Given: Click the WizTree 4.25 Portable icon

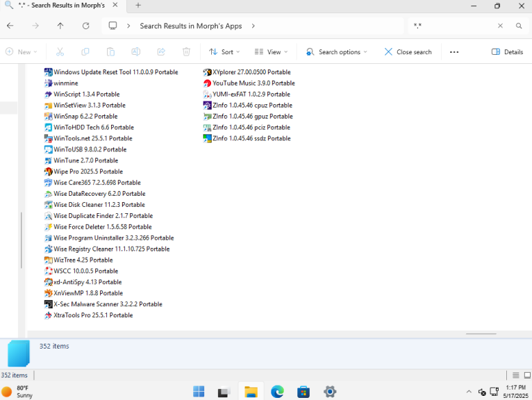Looking at the screenshot, I should [x=48, y=260].
